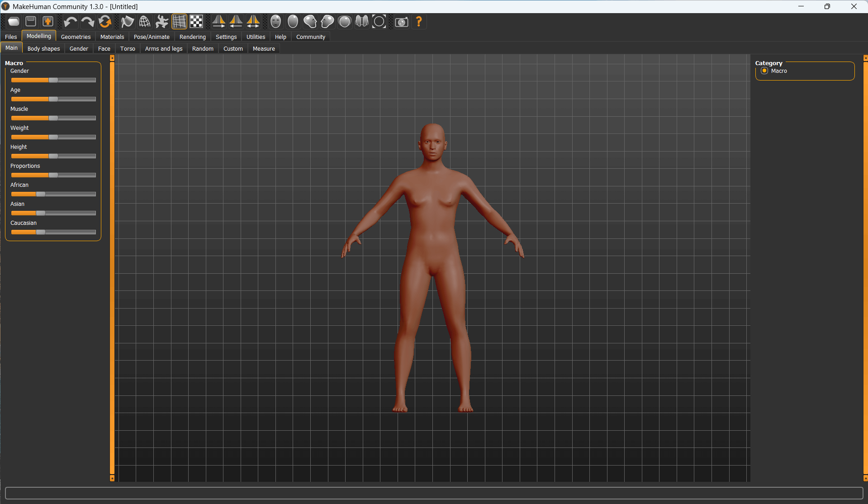
Task: Click the pose figure icon
Action: click(161, 22)
